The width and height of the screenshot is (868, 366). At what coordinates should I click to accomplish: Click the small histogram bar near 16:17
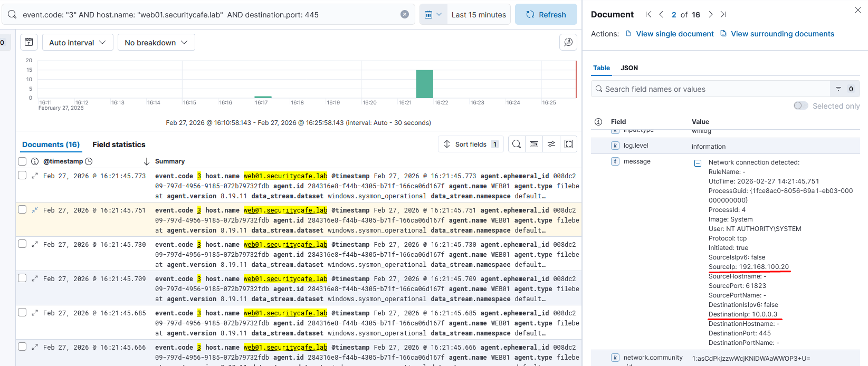263,97
